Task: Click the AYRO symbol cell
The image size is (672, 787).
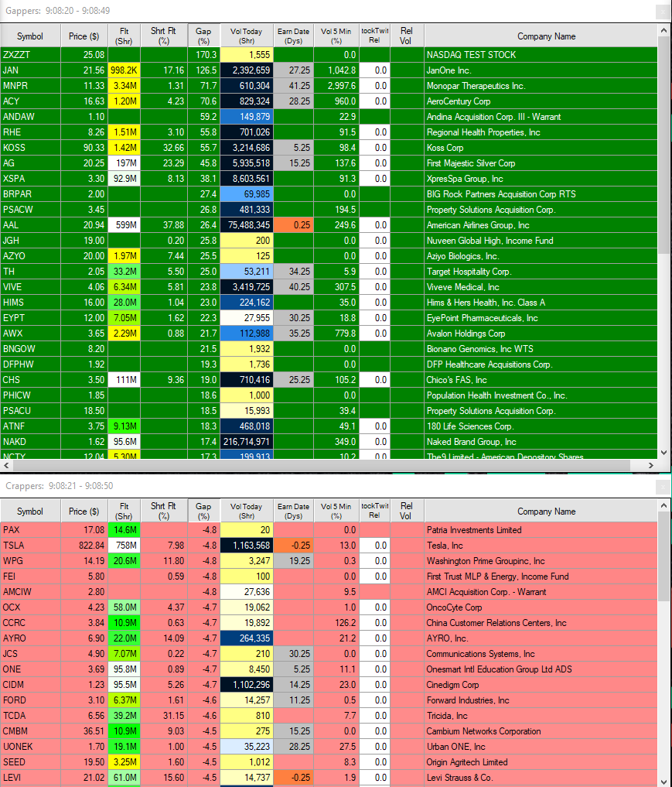Action: point(31,638)
